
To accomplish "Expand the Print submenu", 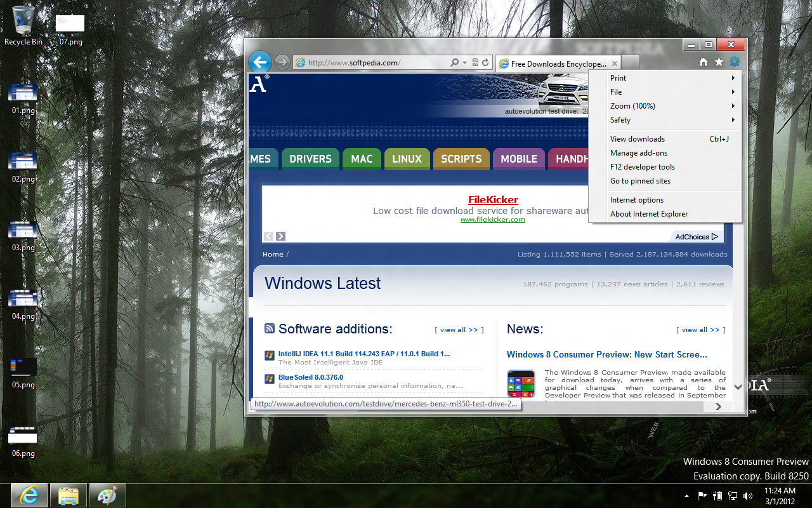I will pos(665,78).
